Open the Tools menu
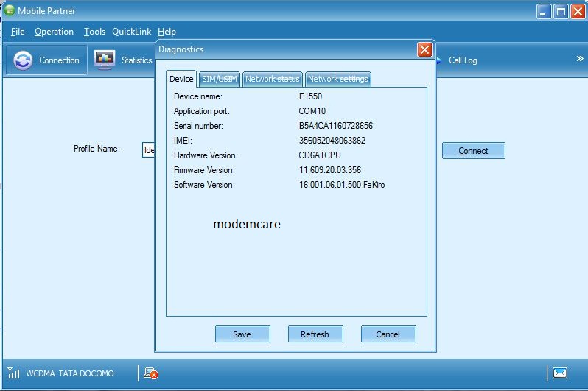The width and height of the screenshot is (588, 391). [x=94, y=32]
